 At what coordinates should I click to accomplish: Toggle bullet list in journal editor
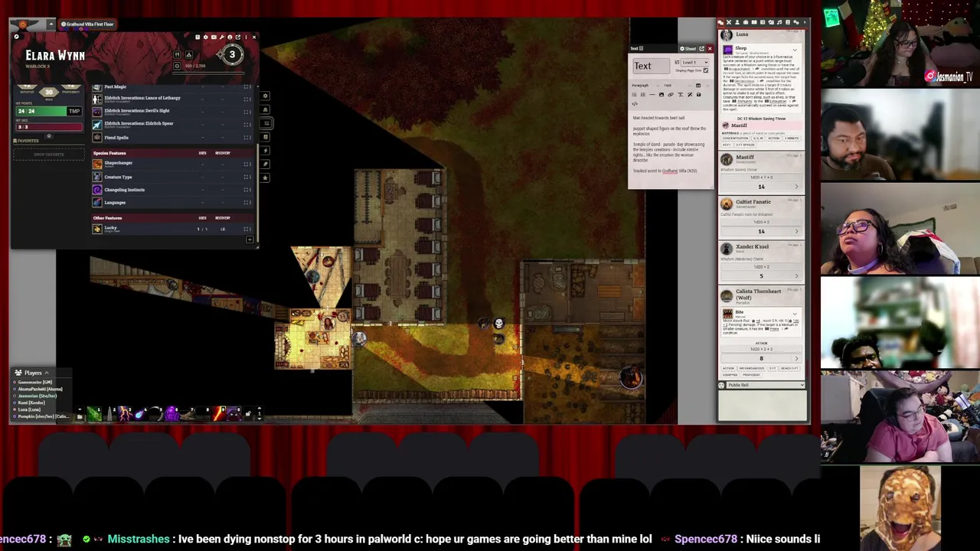pos(634,95)
